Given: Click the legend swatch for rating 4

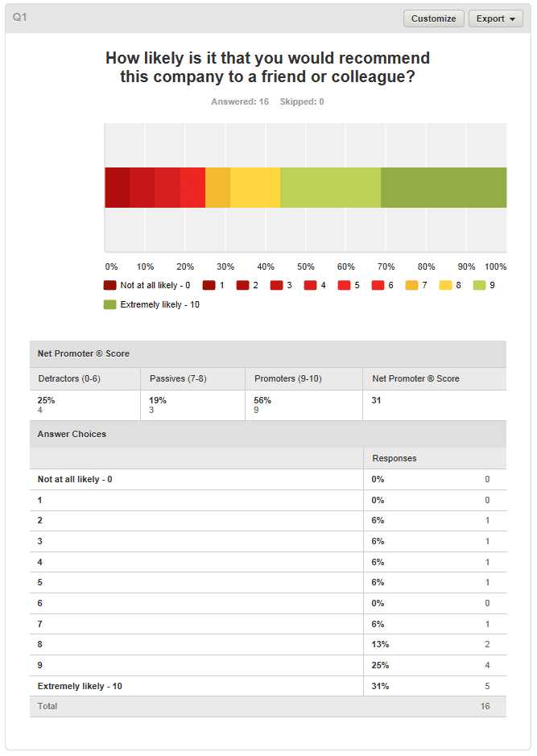Looking at the screenshot, I should [311, 285].
